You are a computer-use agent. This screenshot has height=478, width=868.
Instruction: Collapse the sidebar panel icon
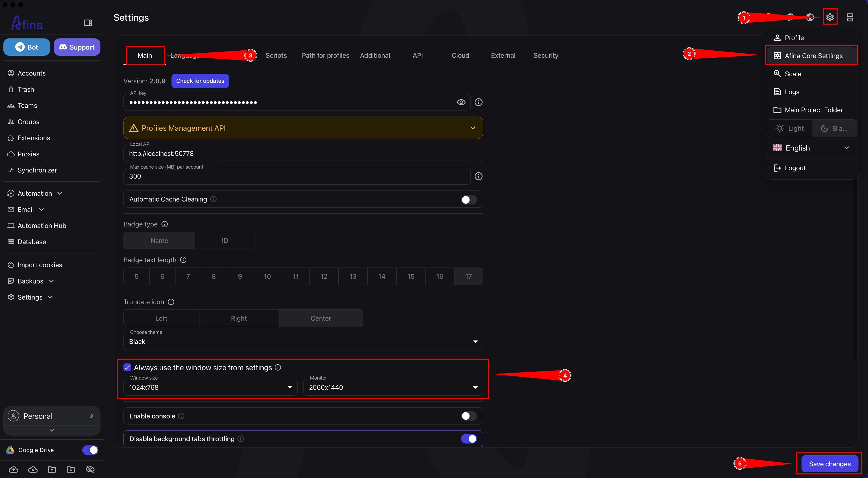[88, 23]
